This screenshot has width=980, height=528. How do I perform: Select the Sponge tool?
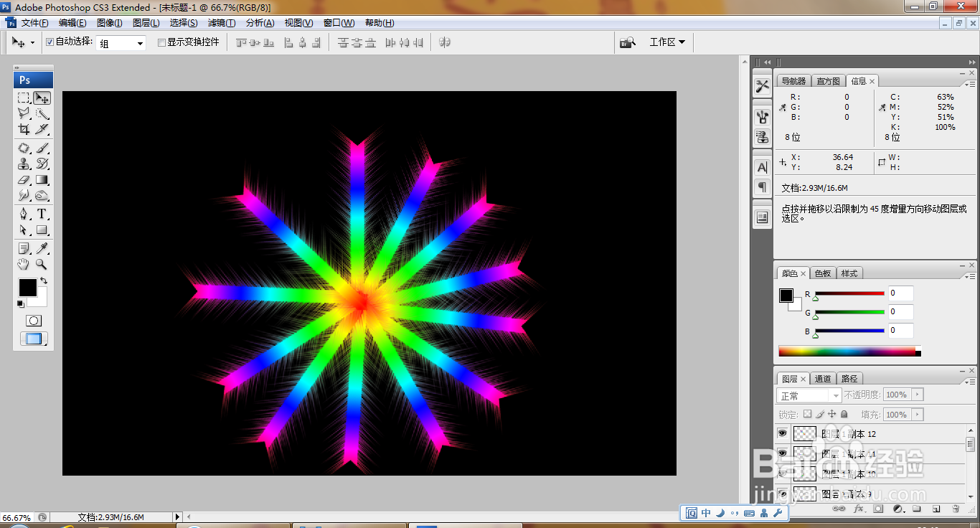[42, 195]
